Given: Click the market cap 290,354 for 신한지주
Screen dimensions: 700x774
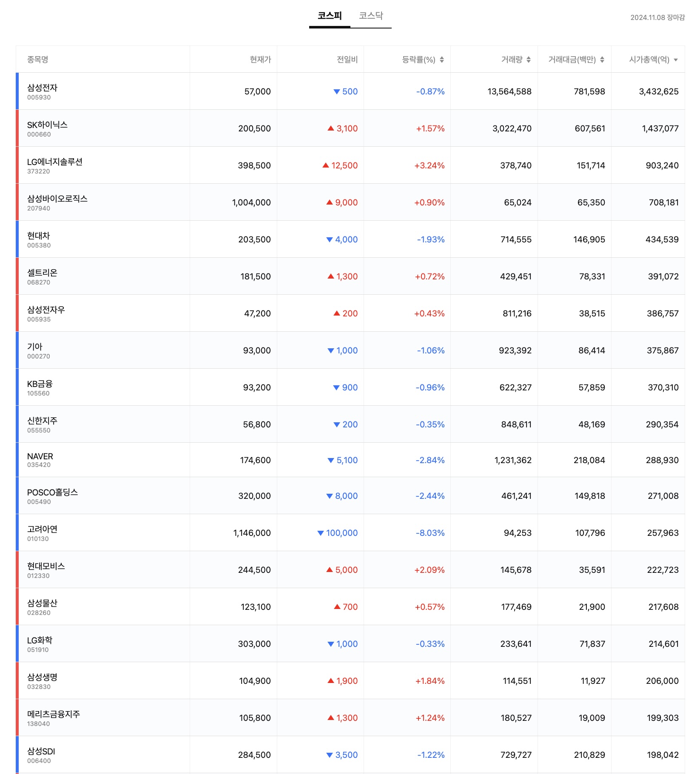Looking at the screenshot, I should [x=663, y=424].
